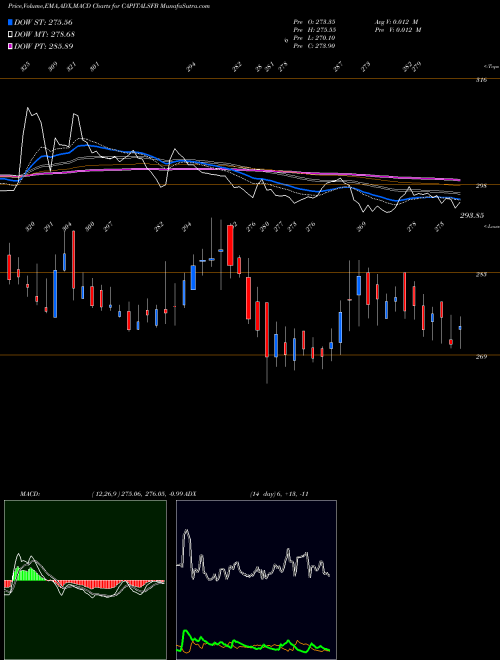This screenshot has width=500, height=660.
Task: Click the 'Pre H: 275.55' high value
Action: click(314, 30)
